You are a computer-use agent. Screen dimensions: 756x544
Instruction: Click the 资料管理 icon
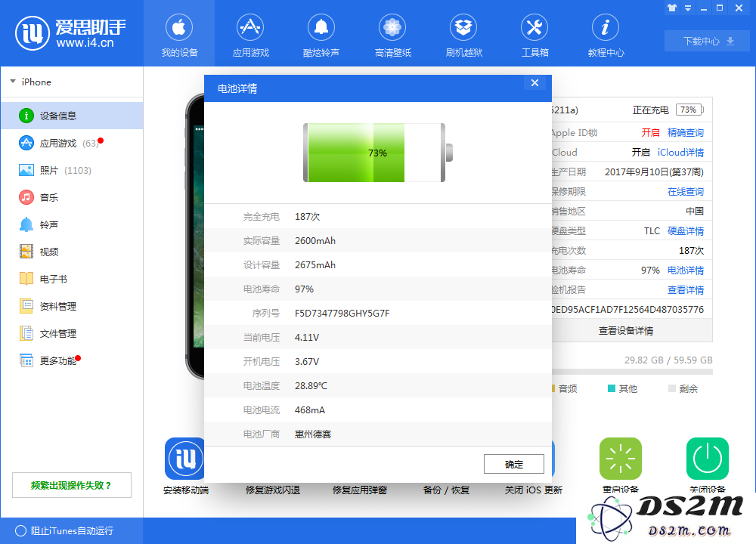click(x=26, y=306)
